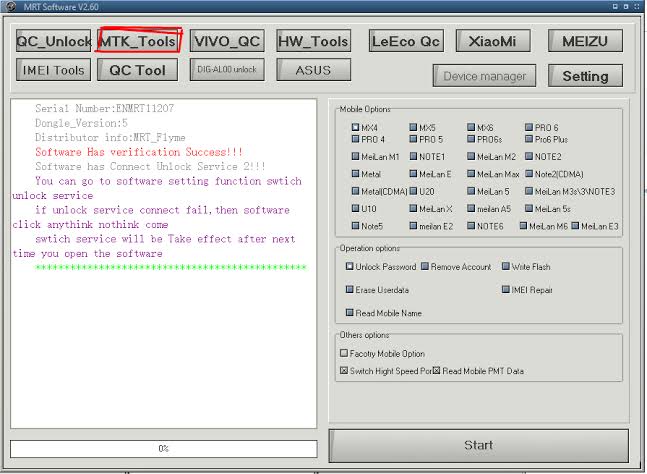Select the NOTE1 mobile option
Viewport: 647px width, 474px height.
[x=413, y=156]
